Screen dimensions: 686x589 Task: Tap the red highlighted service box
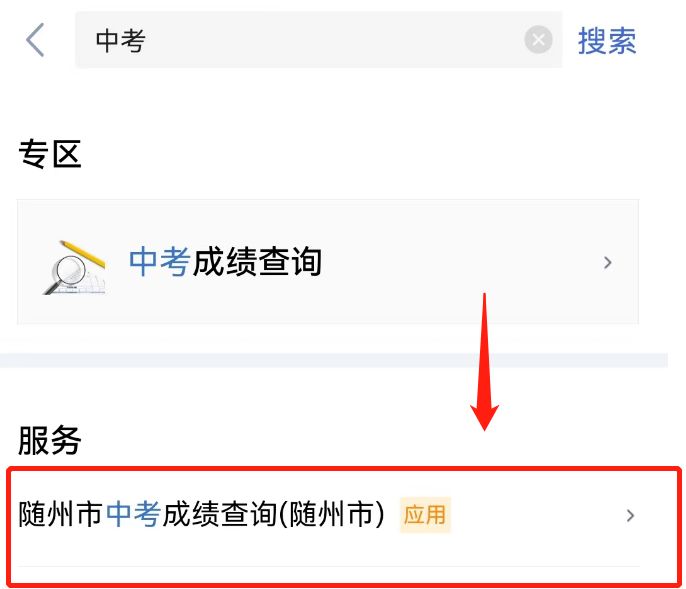(x=344, y=527)
